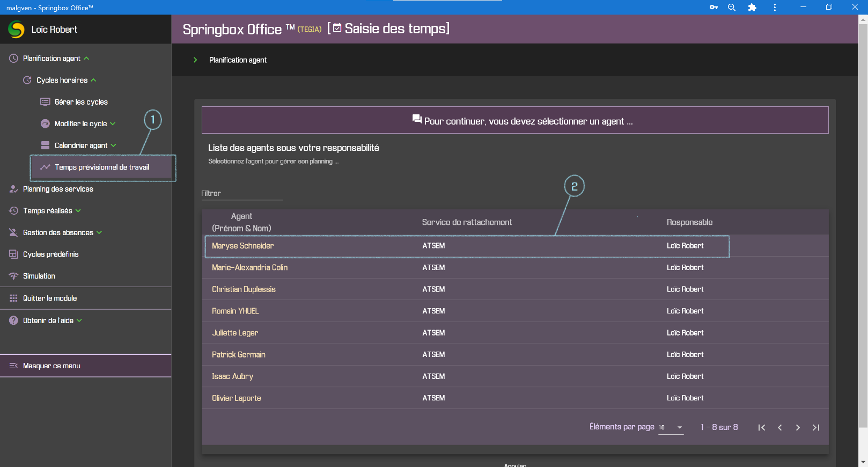Click the Springbox logo next to Loïc Robert
Image resolution: width=868 pixels, height=467 pixels.
tap(16, 30)
